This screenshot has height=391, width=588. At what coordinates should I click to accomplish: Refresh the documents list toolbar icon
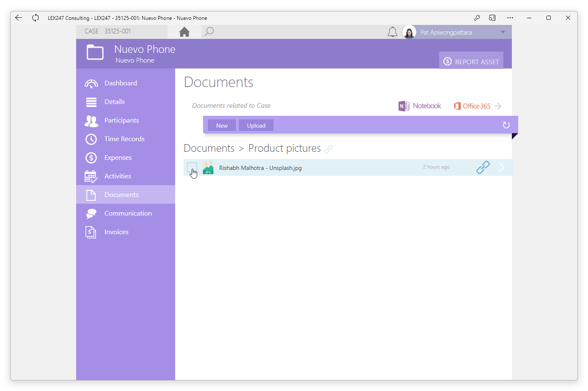click(x=506, y=125)
